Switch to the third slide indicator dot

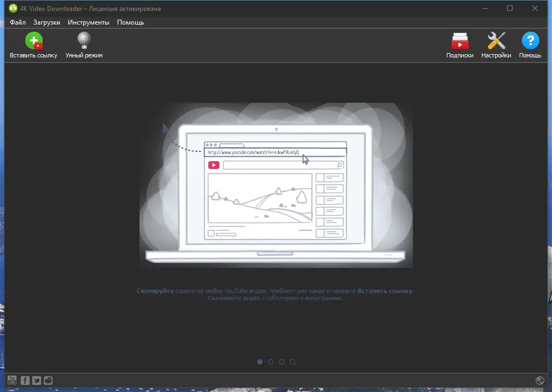tap(282, 362)
